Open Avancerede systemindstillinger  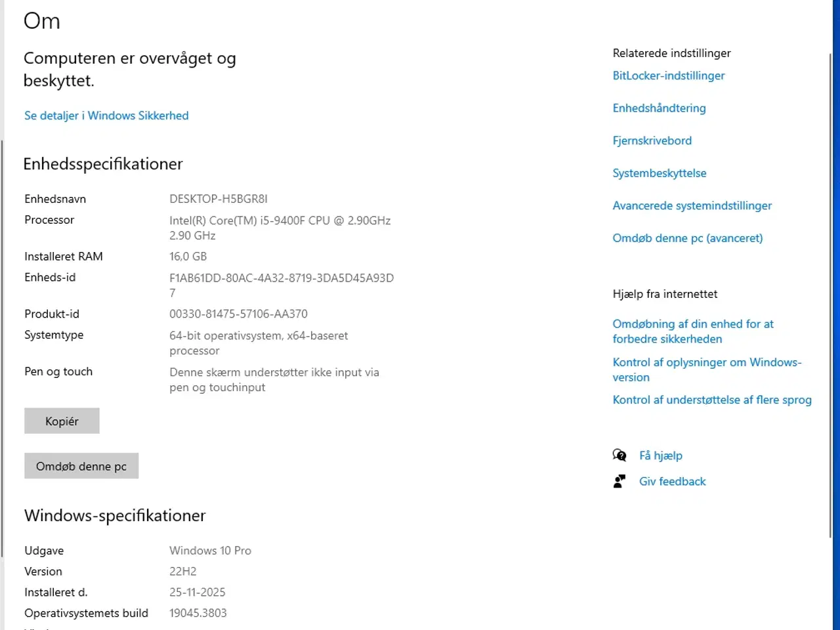coord(692,205)
